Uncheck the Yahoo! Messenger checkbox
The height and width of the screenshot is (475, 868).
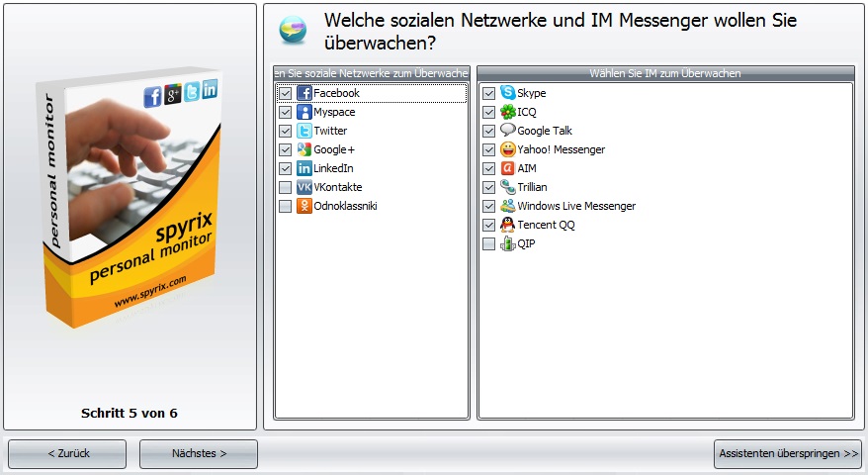pyautogui.click(x=488, y=149)
